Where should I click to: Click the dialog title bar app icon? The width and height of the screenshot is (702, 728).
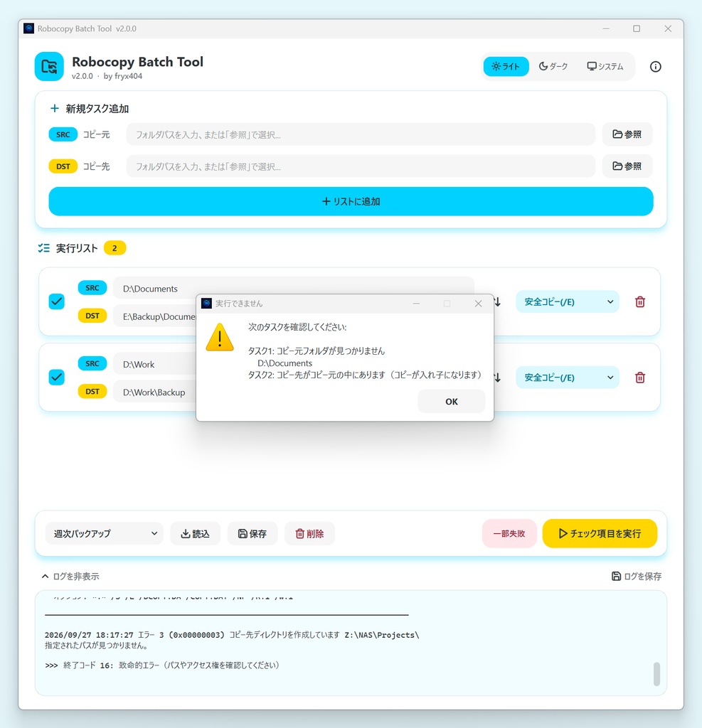(x=207, y=303)
